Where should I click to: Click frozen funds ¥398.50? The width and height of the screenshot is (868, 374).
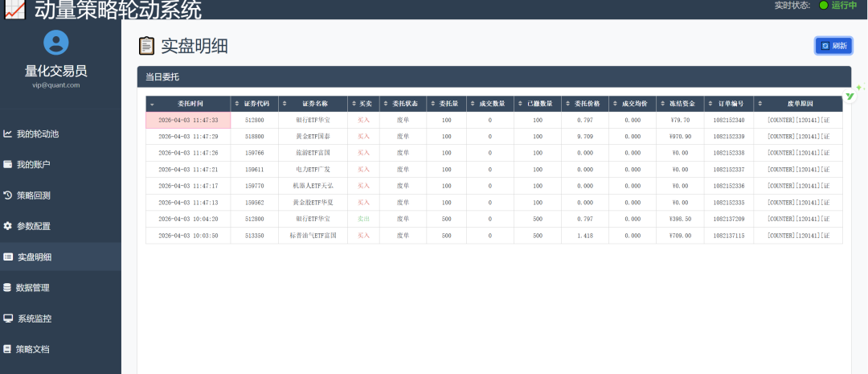[680, 219]
